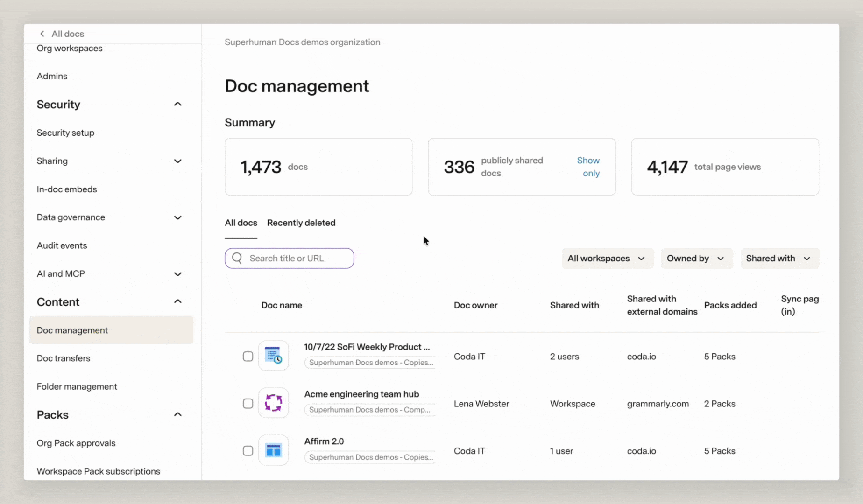Switch to the Recently deleted tab
Screen dimensions: 863x504
301,223
